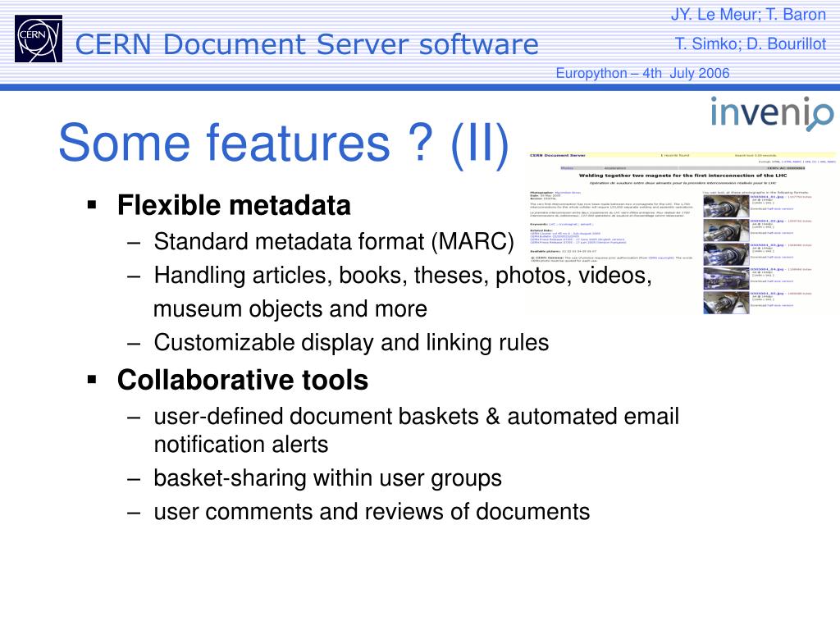Click the "Welding together two magnets" record title
840x630 pixels.
682,176
